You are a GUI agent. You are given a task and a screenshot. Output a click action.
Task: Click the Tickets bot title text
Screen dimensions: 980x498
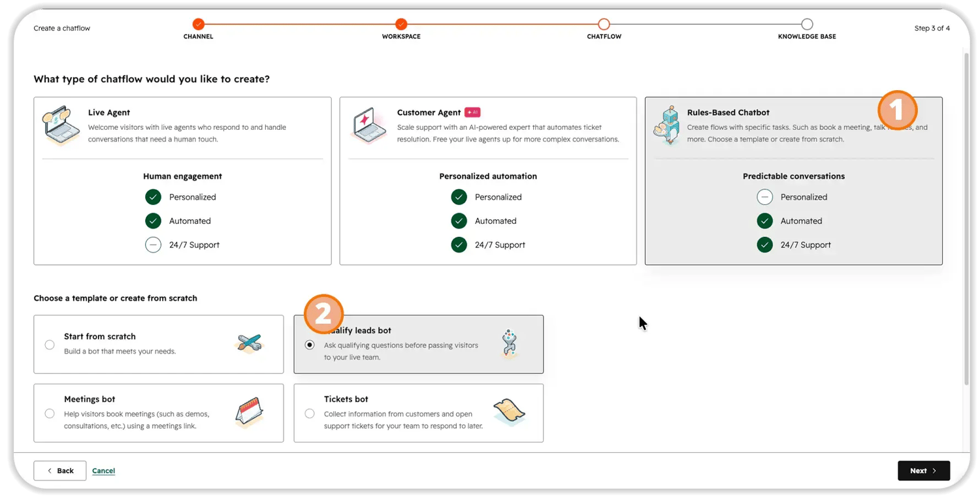(346, 399)
